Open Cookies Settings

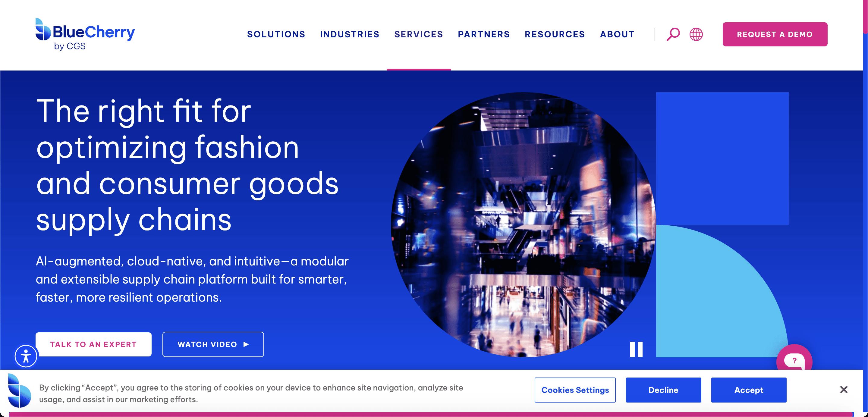tap(575, 390)
